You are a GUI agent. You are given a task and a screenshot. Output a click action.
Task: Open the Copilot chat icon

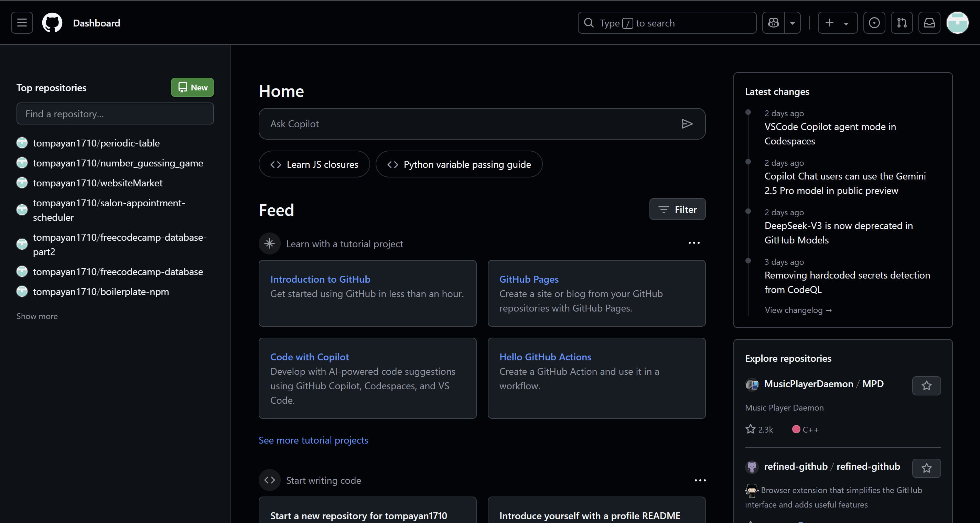click(x=773, y=23)
